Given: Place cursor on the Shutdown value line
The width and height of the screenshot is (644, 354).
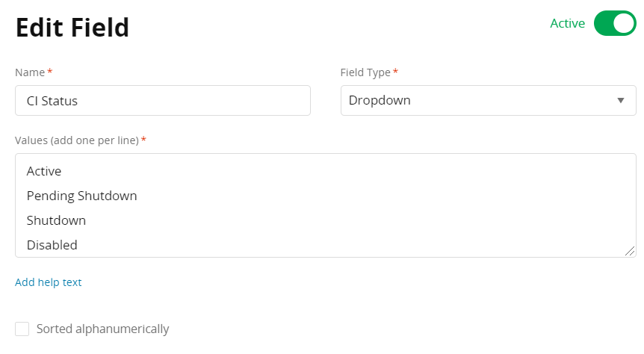Looking at the screenshot, I should [56, 220].
